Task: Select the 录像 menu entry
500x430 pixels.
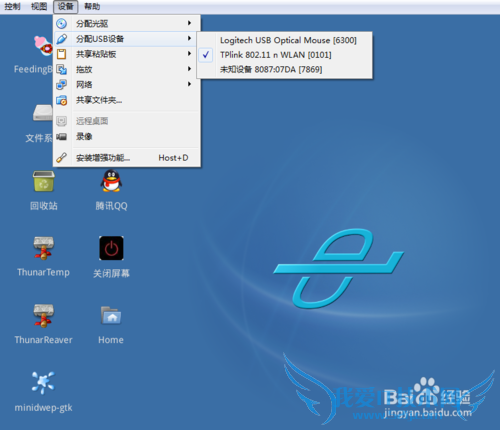Action: pos(127,136)
